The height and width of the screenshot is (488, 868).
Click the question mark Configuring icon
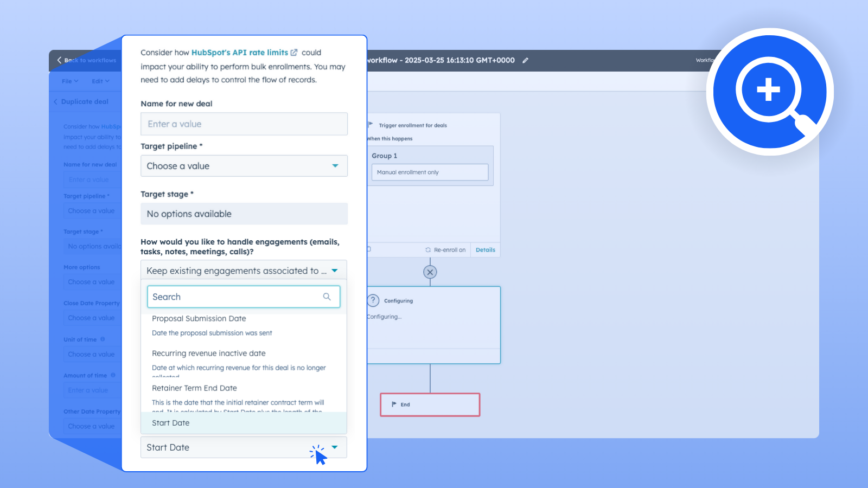coord(373,300)
